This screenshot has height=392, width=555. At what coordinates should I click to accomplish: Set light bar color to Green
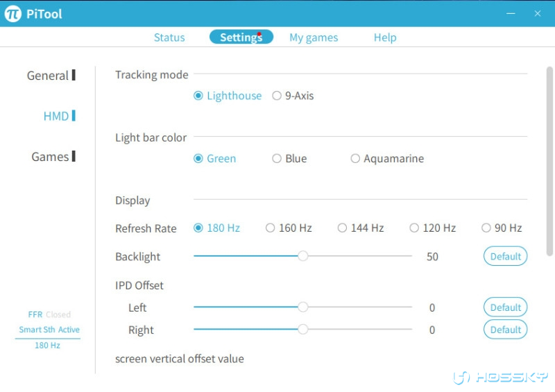pos(215,158)
